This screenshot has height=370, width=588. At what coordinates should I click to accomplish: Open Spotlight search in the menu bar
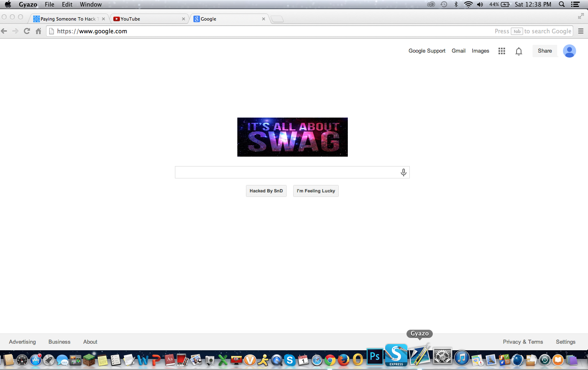[562, 5]
